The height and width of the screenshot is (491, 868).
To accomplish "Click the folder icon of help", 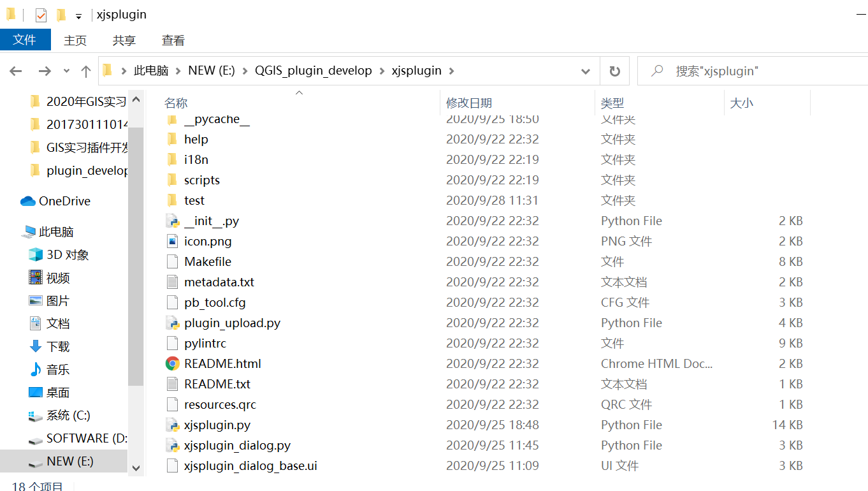I will pyautogui.click(x=172, y=139).
